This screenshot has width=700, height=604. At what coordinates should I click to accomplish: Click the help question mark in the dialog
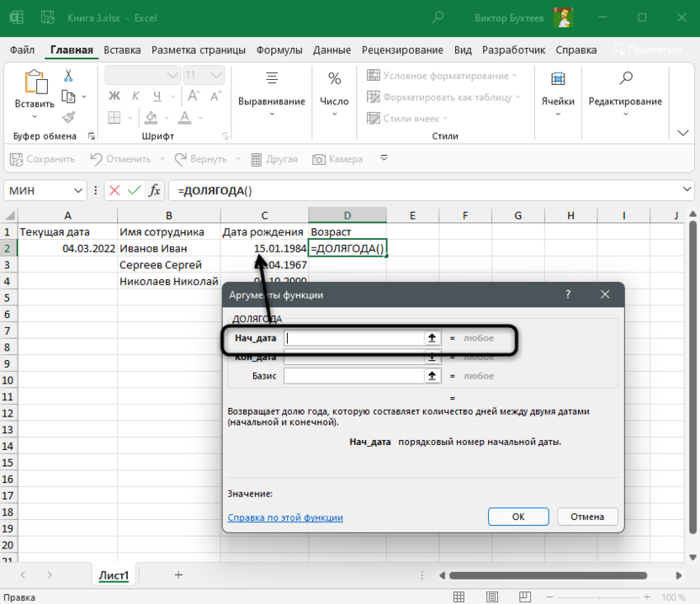[x=568, y=295]
